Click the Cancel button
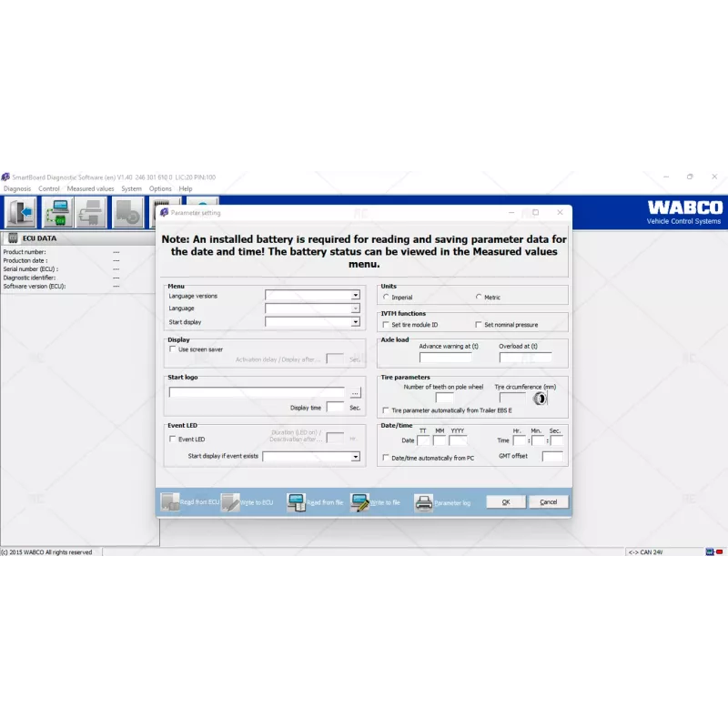728x728 pixels. pyautogui.click(x=549, y=501)
